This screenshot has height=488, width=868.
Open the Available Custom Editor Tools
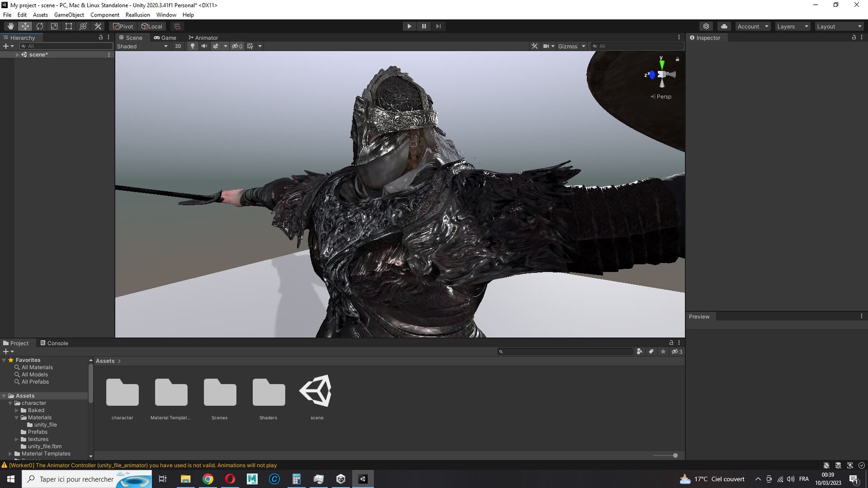97,26
